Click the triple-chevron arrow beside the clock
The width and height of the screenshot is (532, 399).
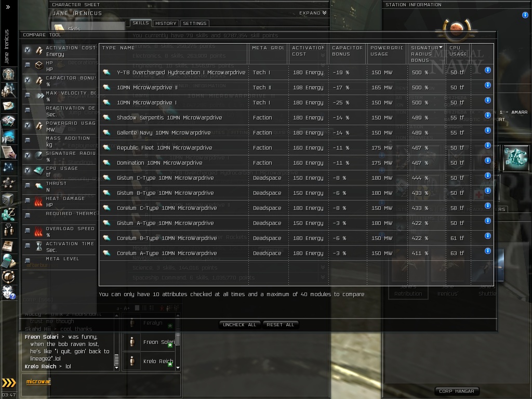click(x=9, y=383)
